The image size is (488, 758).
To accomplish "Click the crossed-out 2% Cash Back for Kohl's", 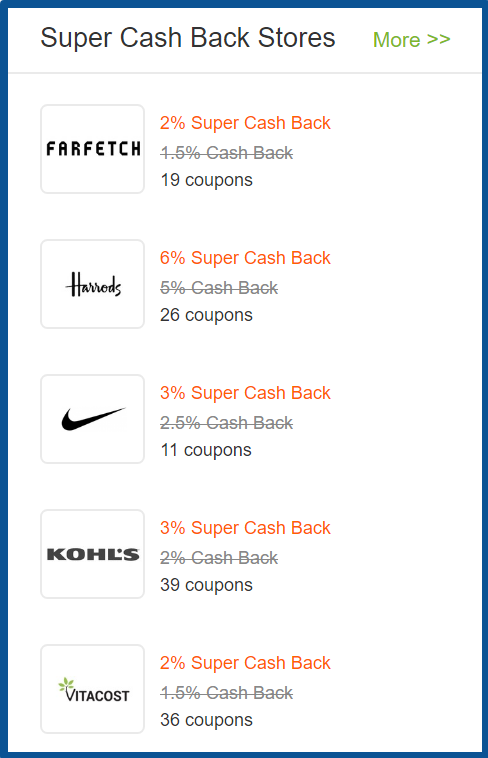I will (x=219, y=557).
